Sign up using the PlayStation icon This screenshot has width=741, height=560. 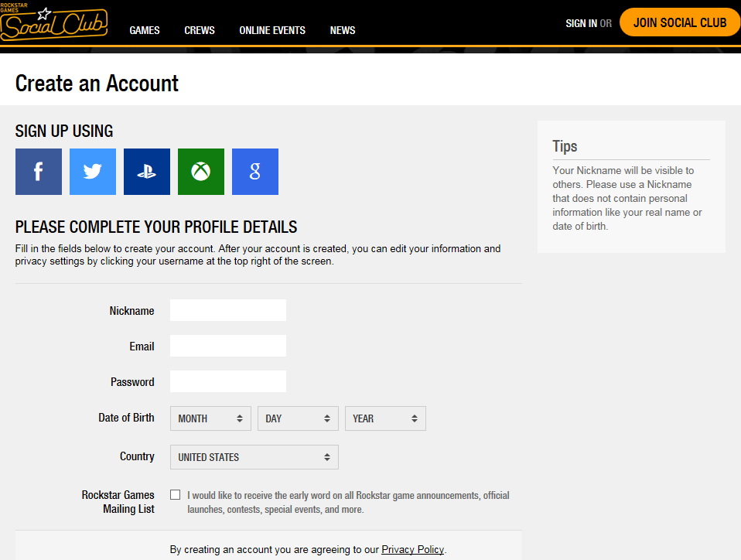[x=146, y=172]
